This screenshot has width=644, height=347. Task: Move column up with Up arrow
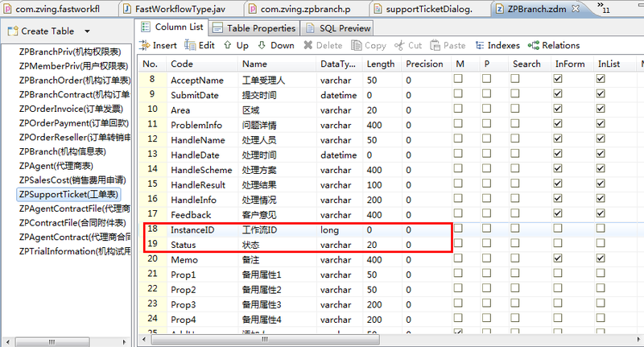[228, 46]
